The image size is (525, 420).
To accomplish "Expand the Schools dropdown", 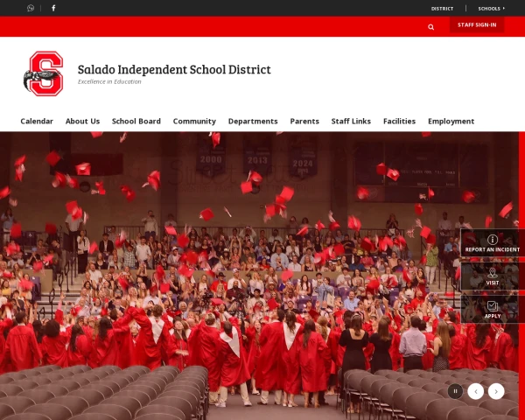I will 491,9.
